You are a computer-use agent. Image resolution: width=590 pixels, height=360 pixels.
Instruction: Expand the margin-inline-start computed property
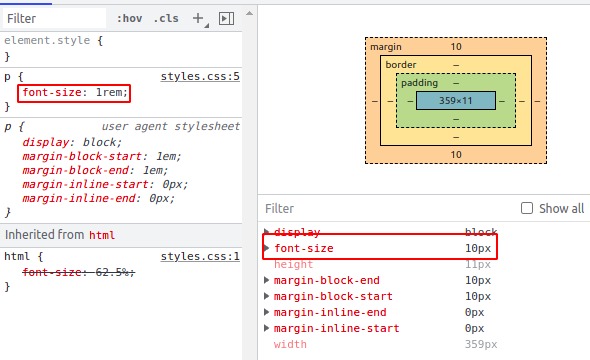coord(266,328)
